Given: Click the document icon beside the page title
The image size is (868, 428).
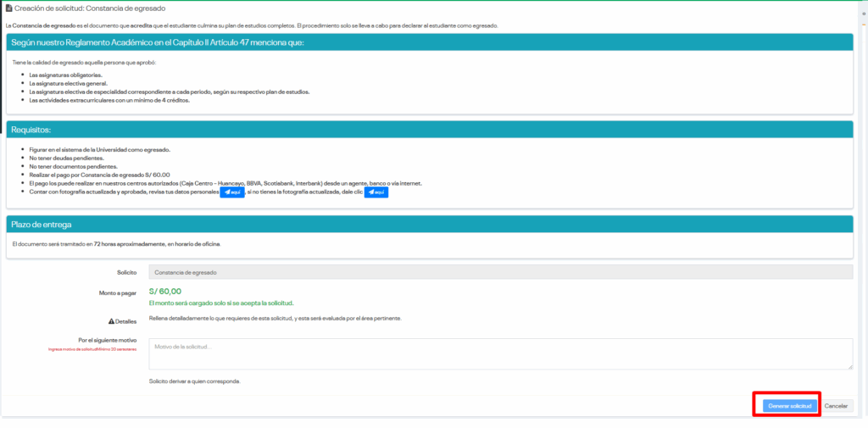Looking at the screenshot, I should (8, 8).
